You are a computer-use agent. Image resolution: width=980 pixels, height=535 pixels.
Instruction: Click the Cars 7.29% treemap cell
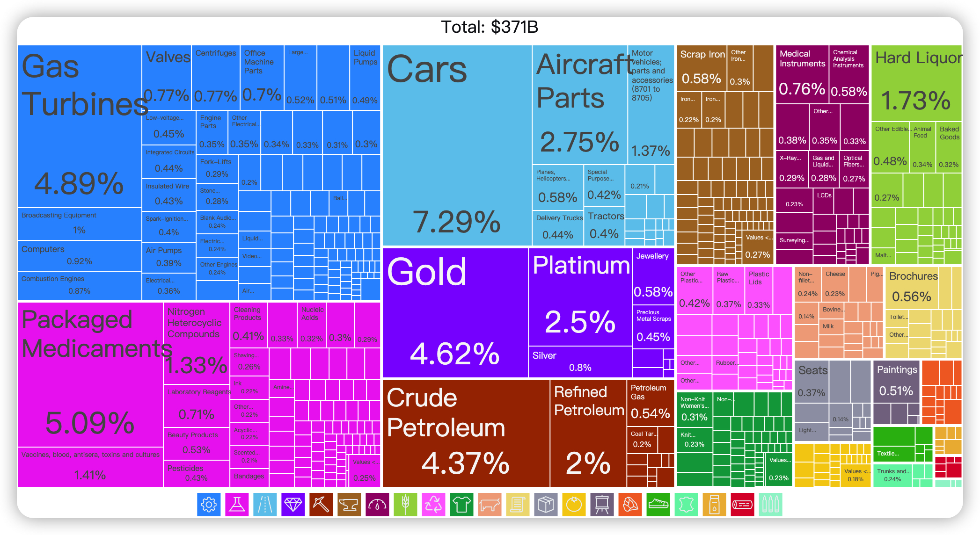click(x=457, y=145)
